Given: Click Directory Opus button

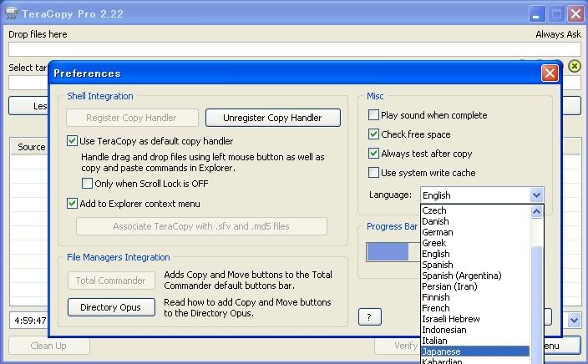Looking at the screenshot, I should [x=111, y=307].
